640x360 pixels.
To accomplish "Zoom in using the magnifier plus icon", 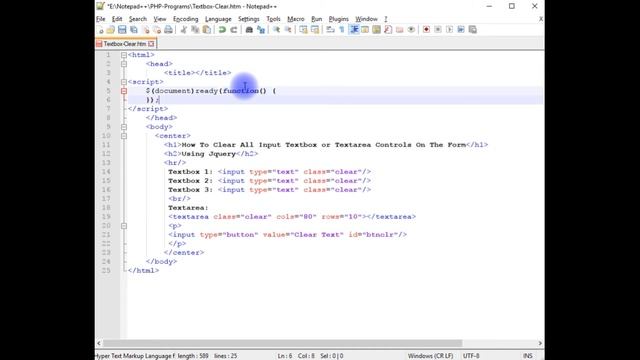I will pyautogui.click(x=276, y=30).
